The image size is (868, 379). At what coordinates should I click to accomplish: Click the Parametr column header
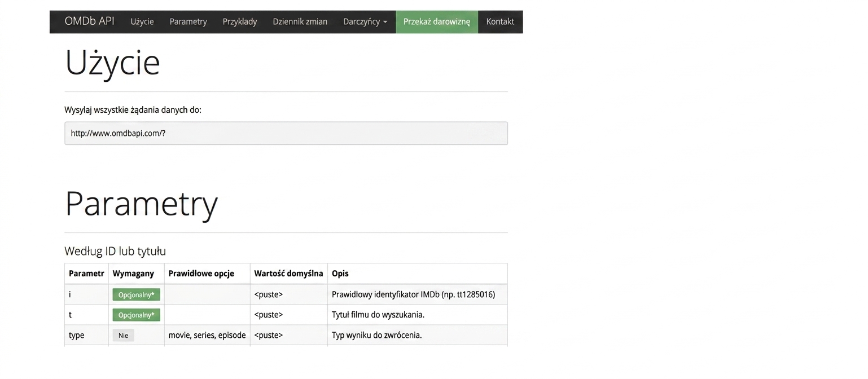tap(86, 274)
